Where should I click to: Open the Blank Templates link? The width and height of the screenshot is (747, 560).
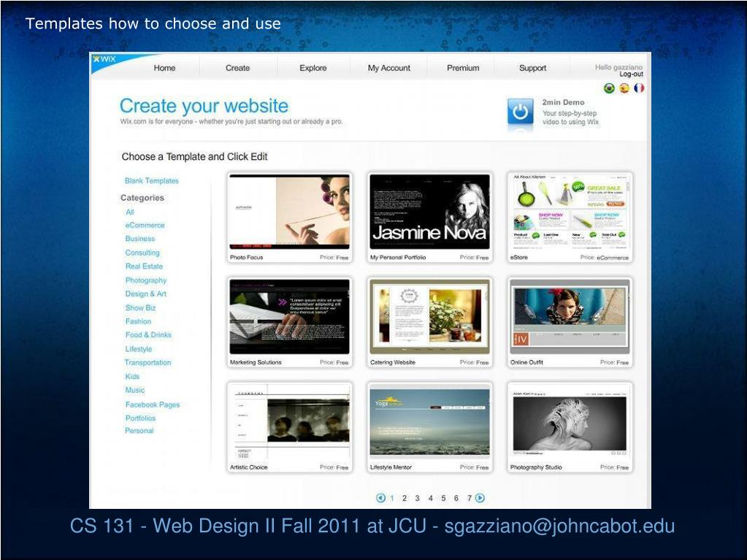tap(151, 181)
